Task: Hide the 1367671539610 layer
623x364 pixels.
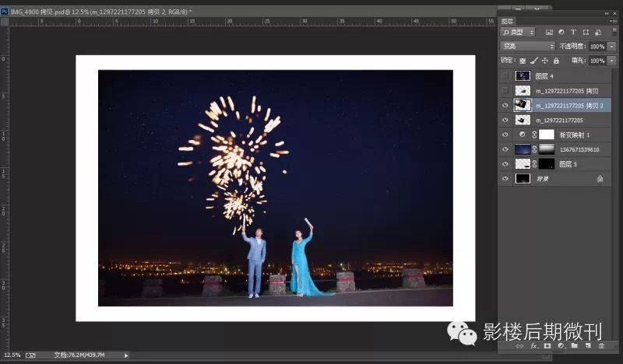Action: click(505, 149)
